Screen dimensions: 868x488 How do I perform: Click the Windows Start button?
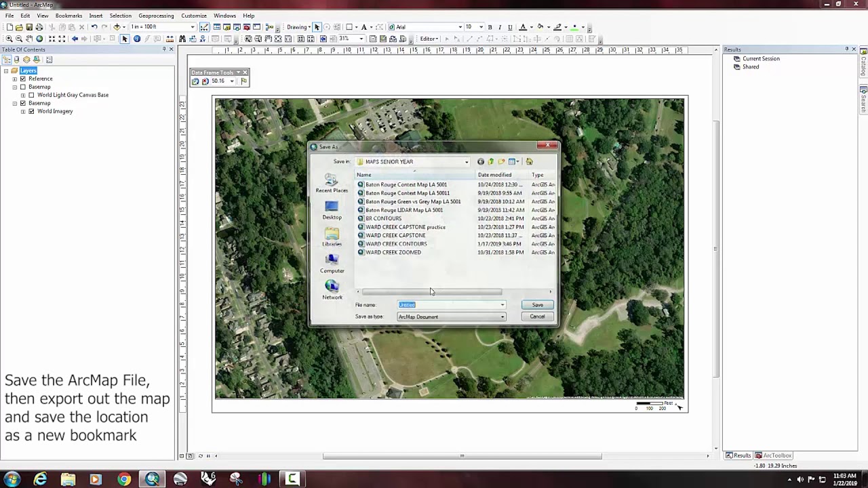(x=12, y=480)
